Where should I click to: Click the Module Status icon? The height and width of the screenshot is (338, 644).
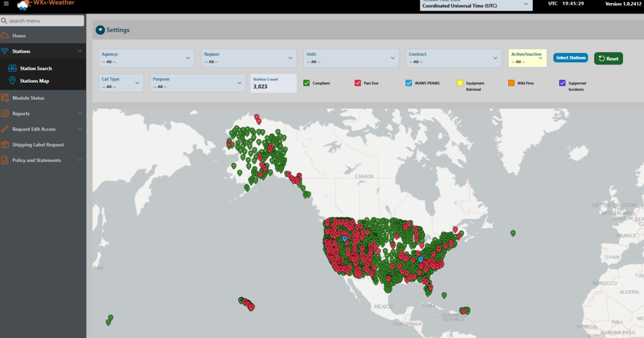pos(5,98)
